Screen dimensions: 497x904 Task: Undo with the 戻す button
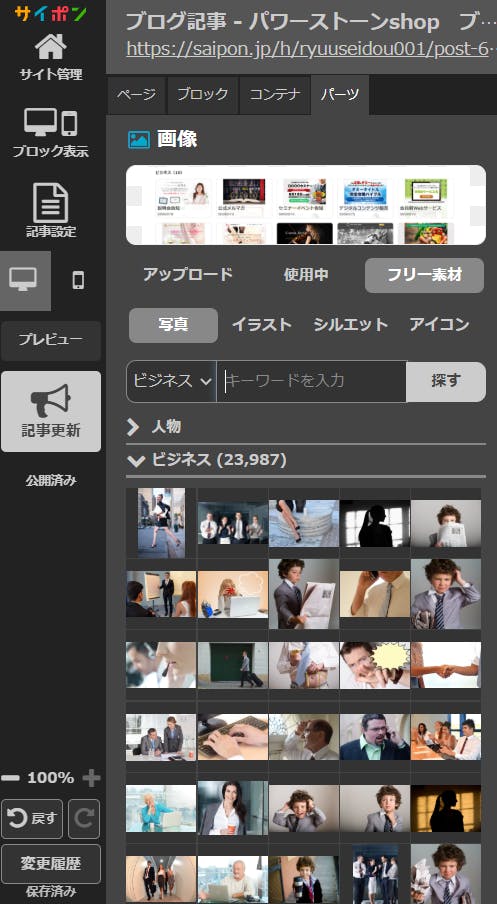(x=32, y=819)
